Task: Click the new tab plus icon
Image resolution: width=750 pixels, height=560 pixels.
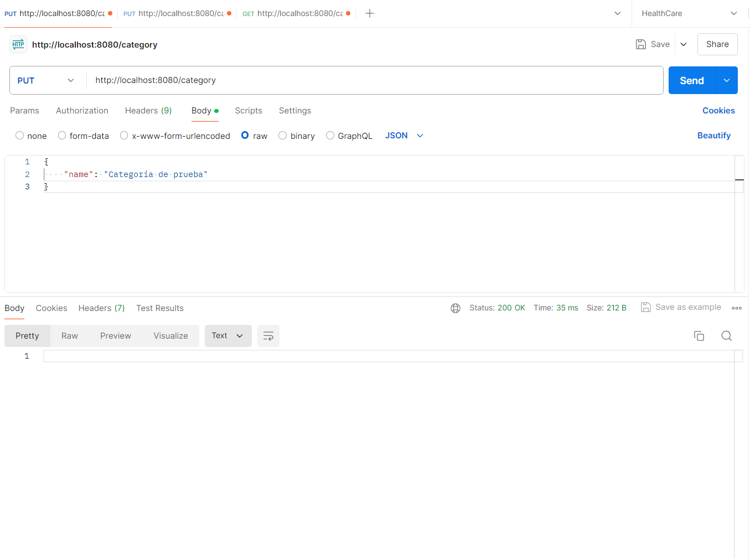Action: click(x=370, y=13)
